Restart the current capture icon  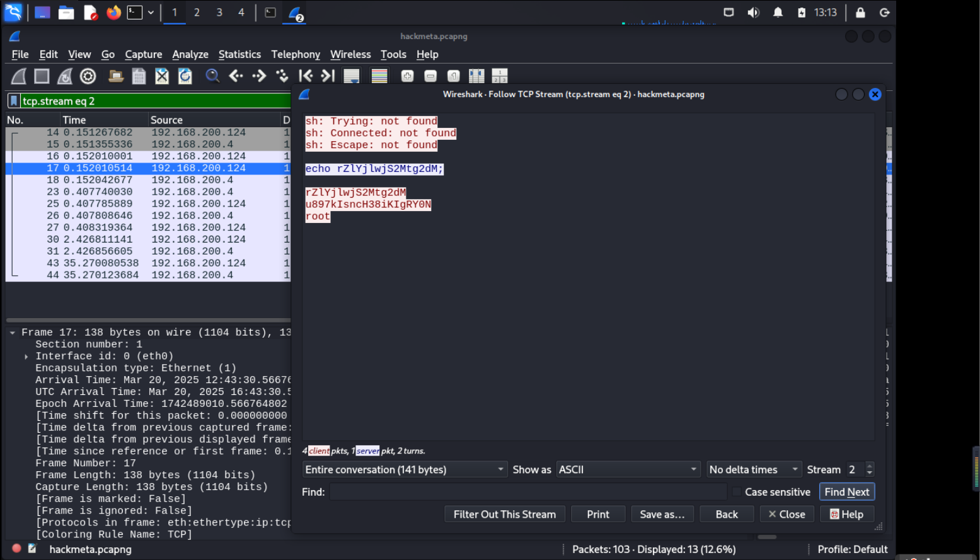[65, 76]
